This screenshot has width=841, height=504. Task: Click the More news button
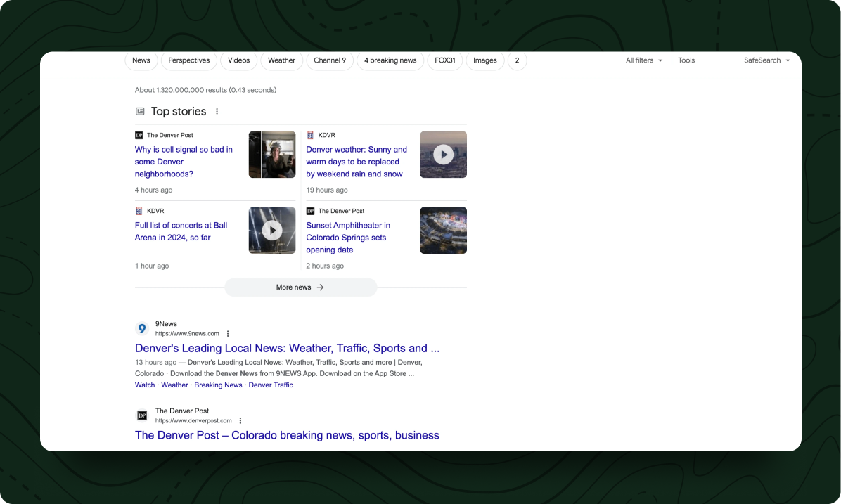coord(300,287)
